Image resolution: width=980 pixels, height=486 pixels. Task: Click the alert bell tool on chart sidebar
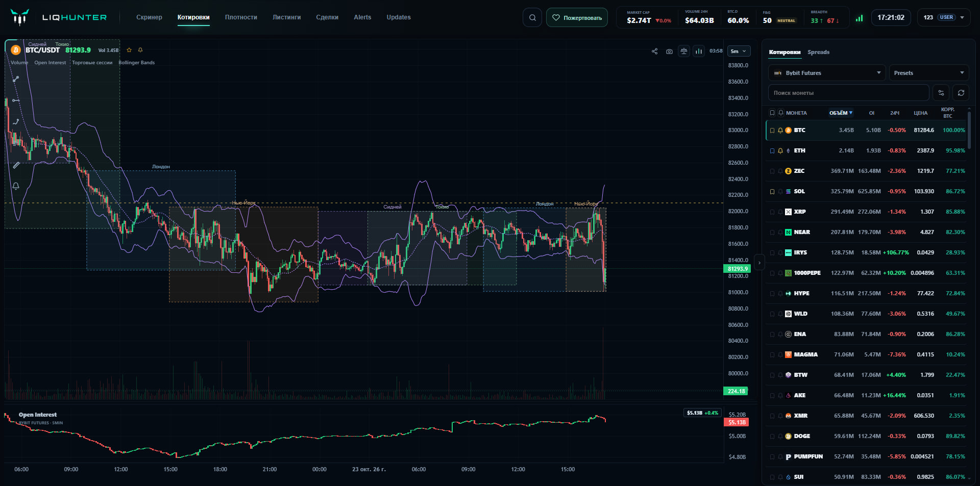point(16,186)
